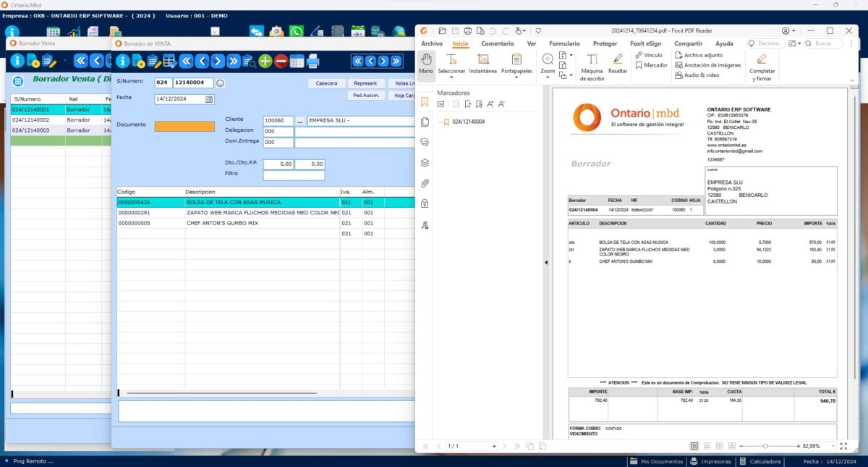
Task: Switch to the Comentario ribbon tab
Action: tap(498, 43)
